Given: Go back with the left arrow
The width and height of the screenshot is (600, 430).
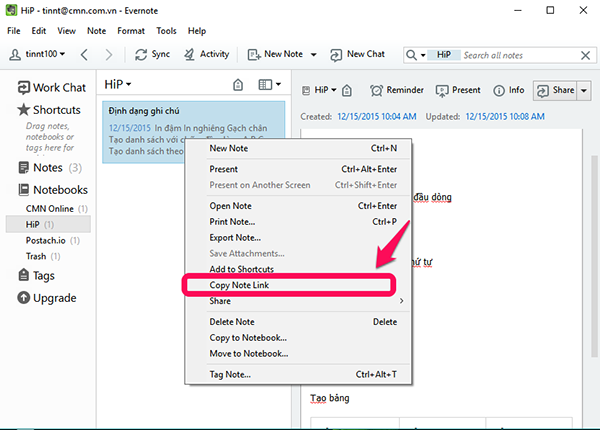Looking at the screenshot, I should 85,55.
